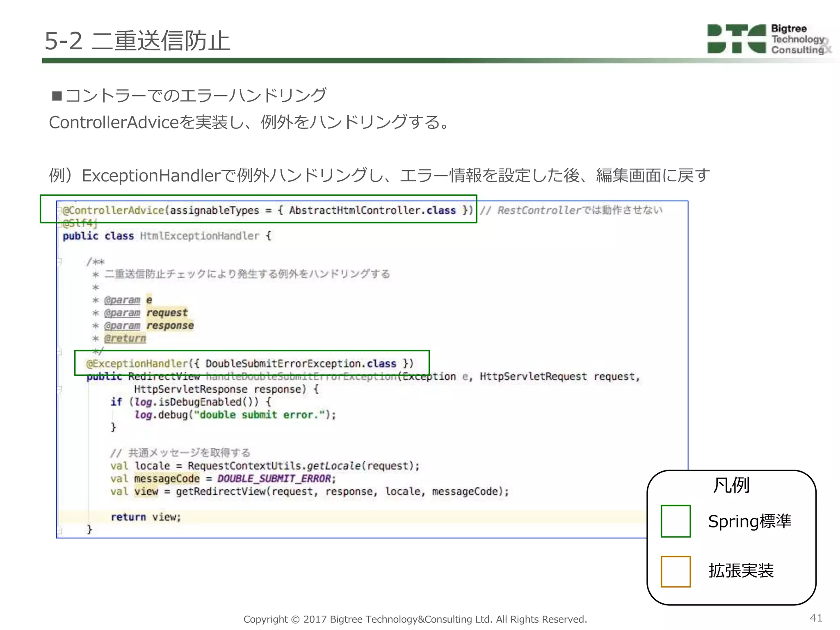
Task: Click the class name HtmlExceptionHandler
Action: coord(200,236)
